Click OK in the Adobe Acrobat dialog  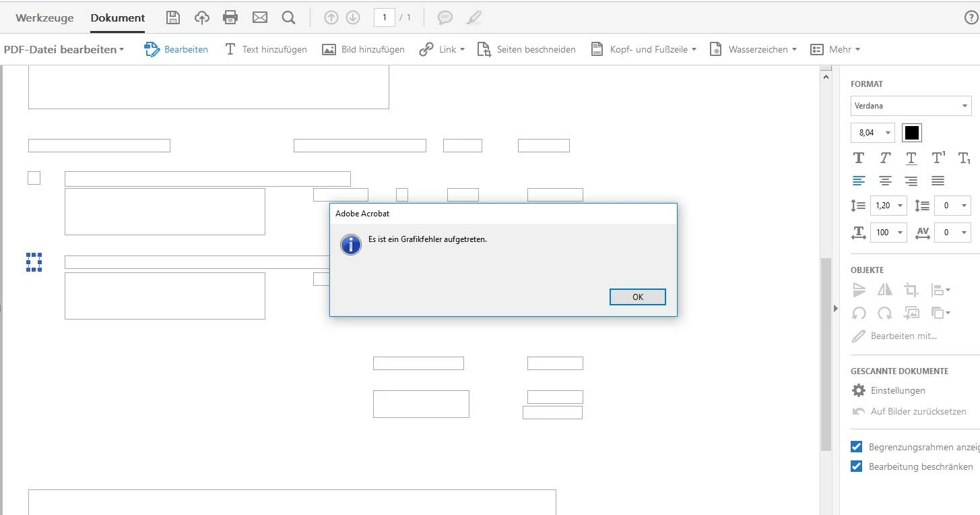638,297
